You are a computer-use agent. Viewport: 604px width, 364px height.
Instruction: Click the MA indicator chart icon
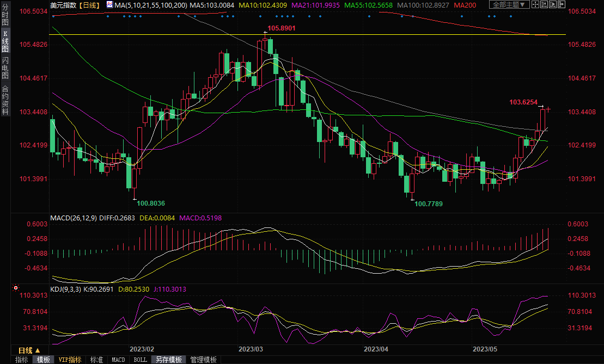[109, 5]
